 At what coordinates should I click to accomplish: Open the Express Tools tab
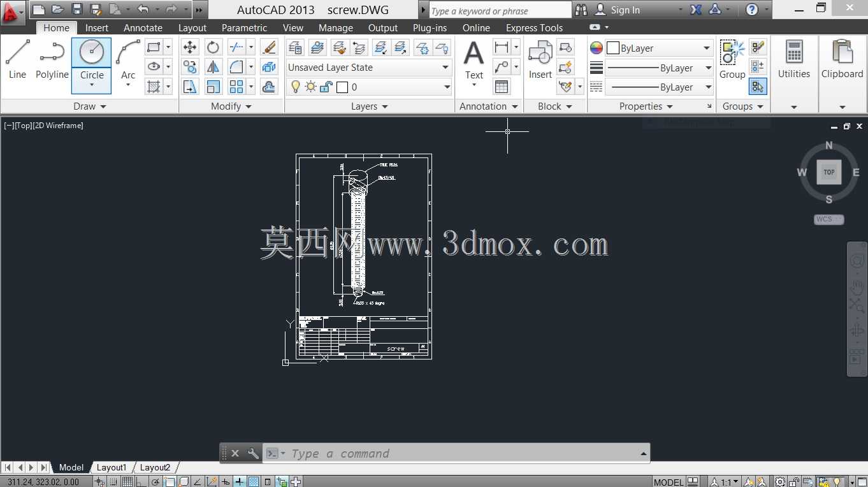pos(534,28)
